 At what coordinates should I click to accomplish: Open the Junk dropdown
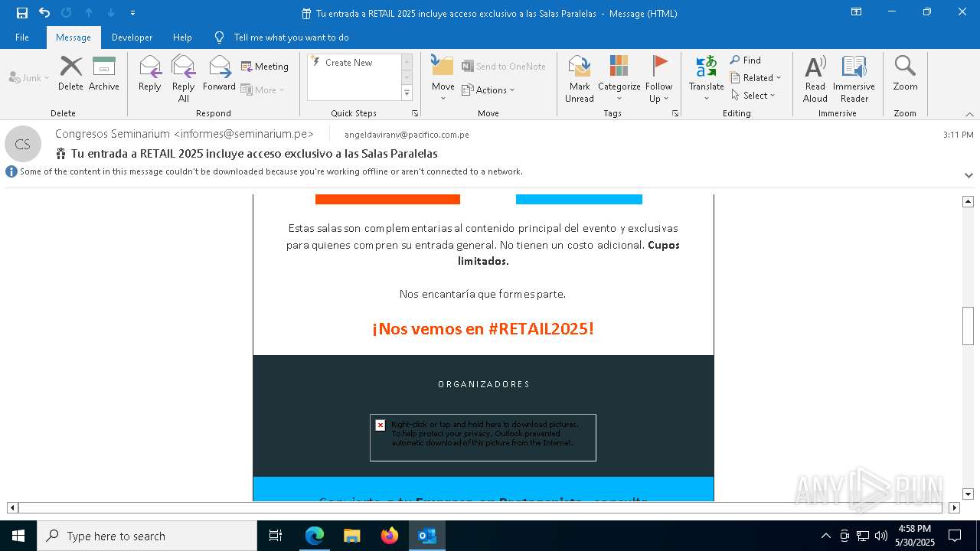pyautogui.click(x=29, y=77)
